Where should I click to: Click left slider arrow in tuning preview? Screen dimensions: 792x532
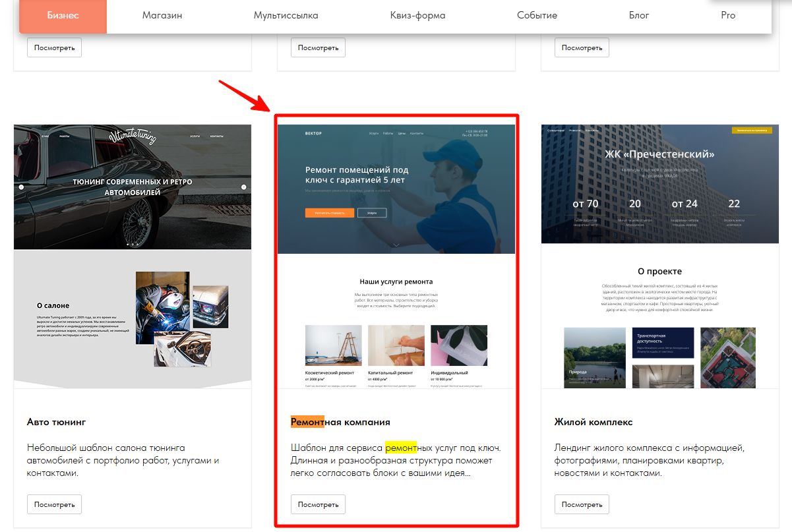click(21, 187)
